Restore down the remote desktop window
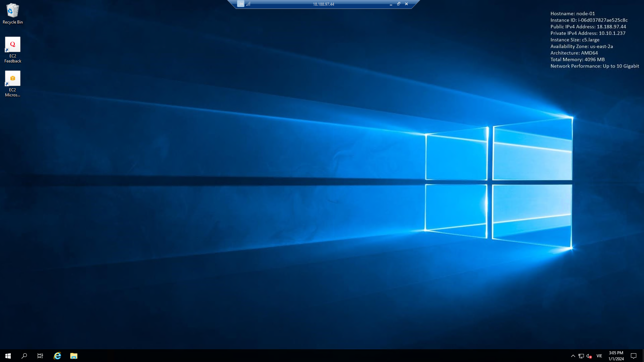The image size is (644, 362). point(399,4)
